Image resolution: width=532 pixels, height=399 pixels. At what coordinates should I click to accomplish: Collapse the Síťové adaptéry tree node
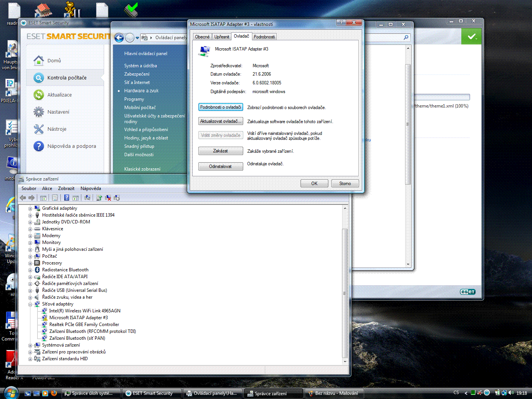pos(30,304)
